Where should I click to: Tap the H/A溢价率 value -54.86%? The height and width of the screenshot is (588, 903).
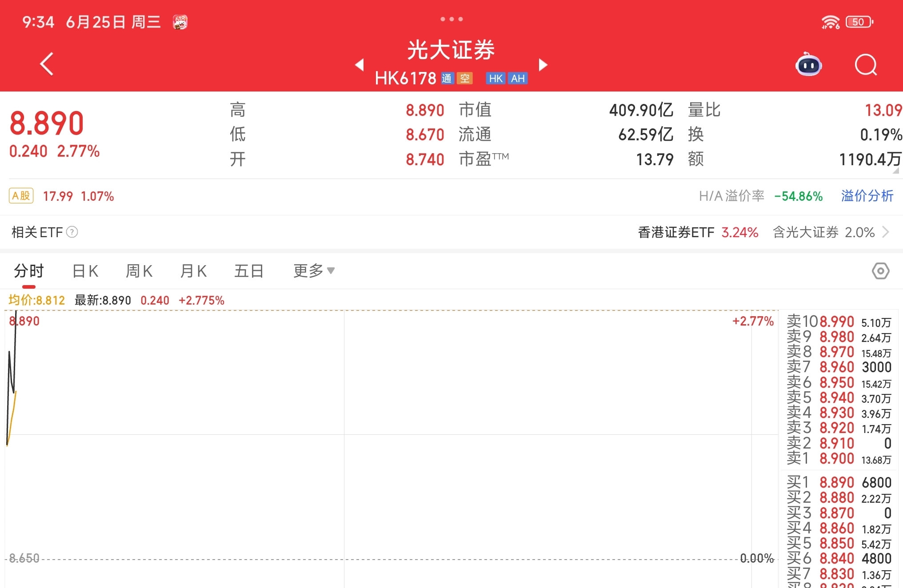tap(798, 196)
